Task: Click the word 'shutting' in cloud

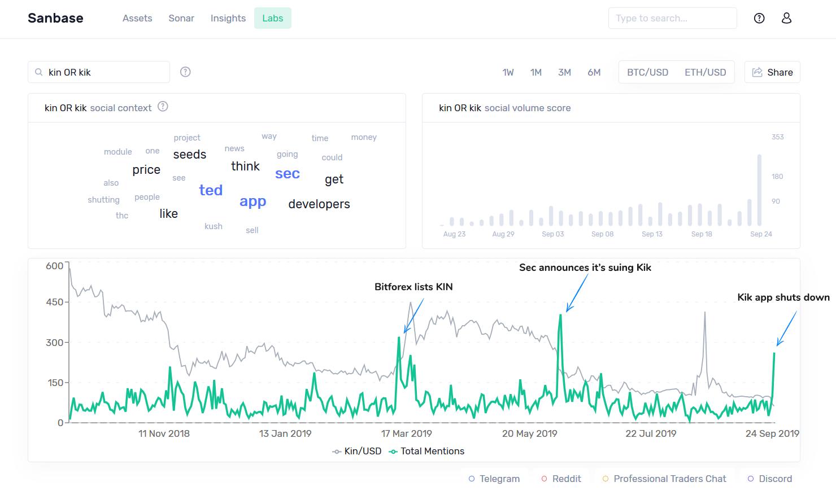Action: click(103, 200)
